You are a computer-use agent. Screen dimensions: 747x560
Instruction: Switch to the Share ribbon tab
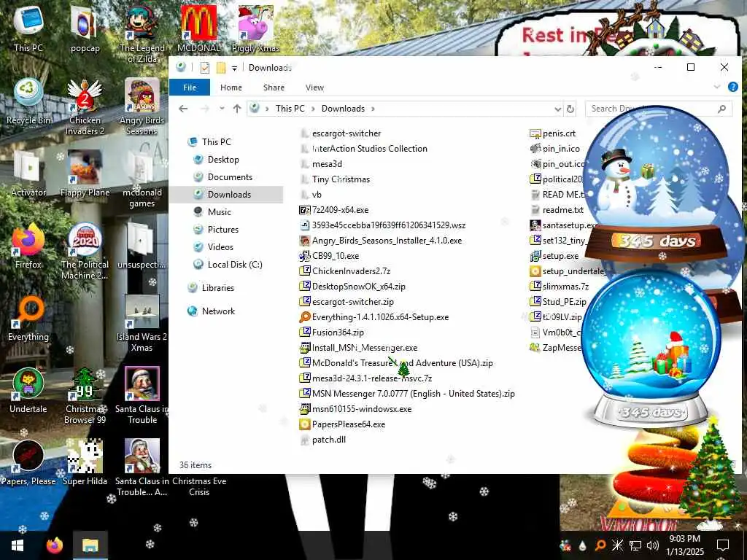click(x=274, y=87)
